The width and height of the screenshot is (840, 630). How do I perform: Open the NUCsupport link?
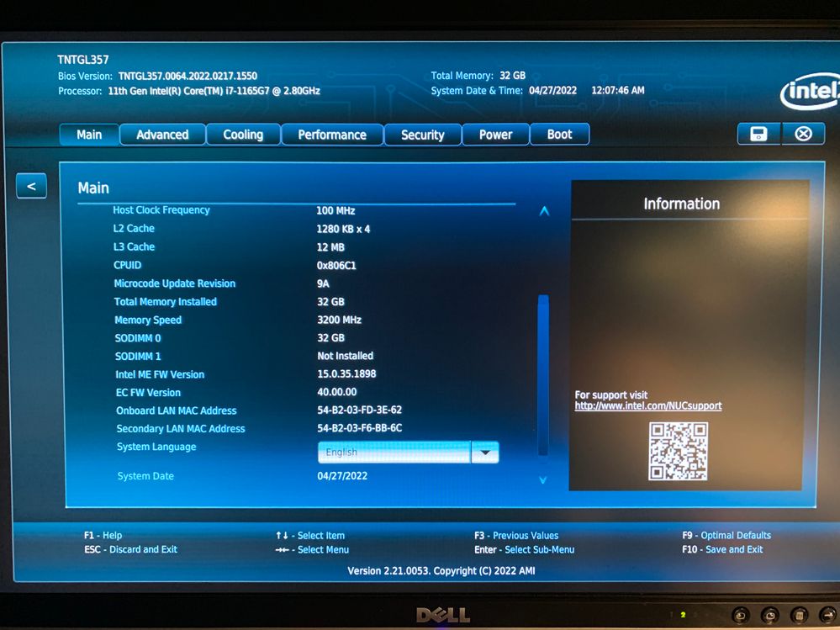pos(648,405)
